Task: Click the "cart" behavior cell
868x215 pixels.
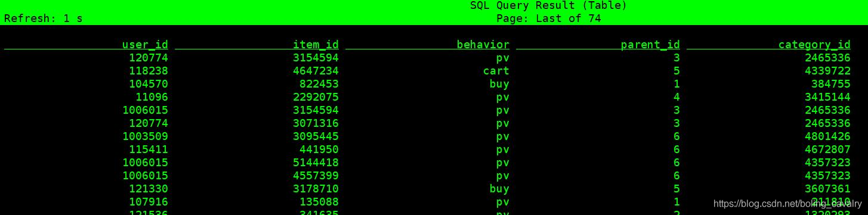Action: coord(496,71)
